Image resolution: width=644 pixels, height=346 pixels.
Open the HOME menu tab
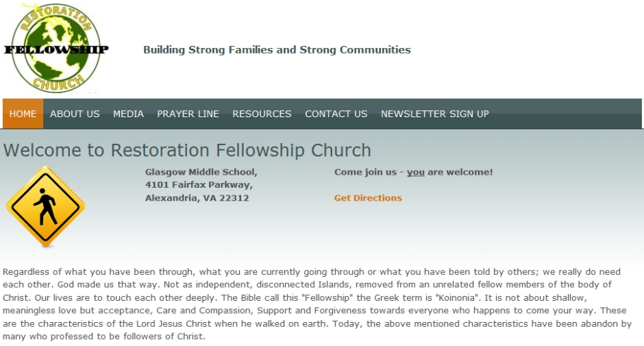point(23,114)
